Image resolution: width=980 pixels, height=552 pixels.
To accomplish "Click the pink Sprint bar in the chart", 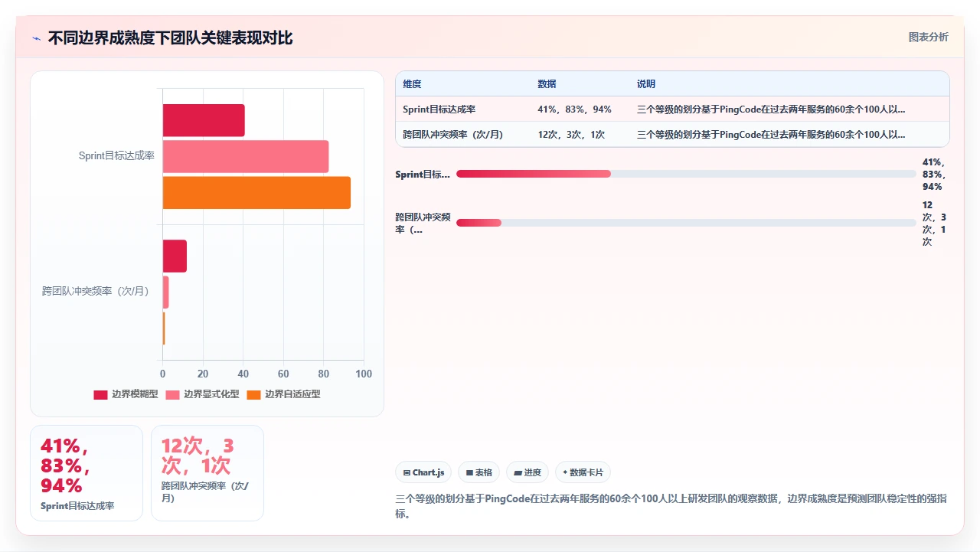I will 246,156.
